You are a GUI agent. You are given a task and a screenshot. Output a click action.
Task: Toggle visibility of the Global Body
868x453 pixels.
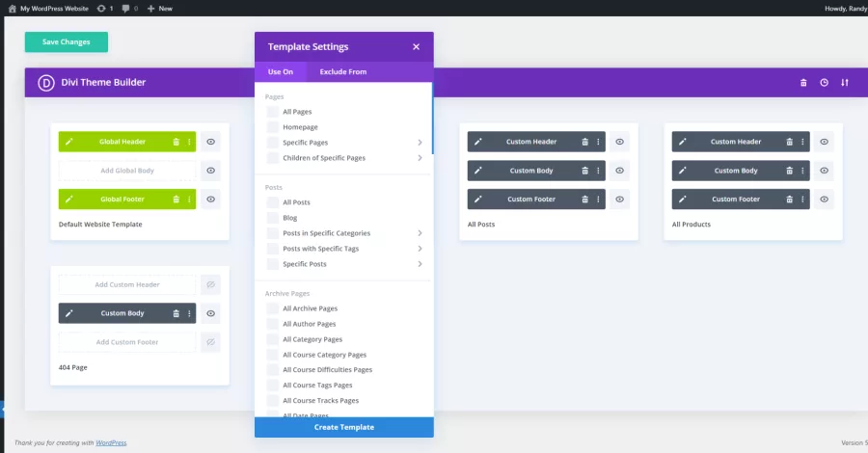(211, 171)
